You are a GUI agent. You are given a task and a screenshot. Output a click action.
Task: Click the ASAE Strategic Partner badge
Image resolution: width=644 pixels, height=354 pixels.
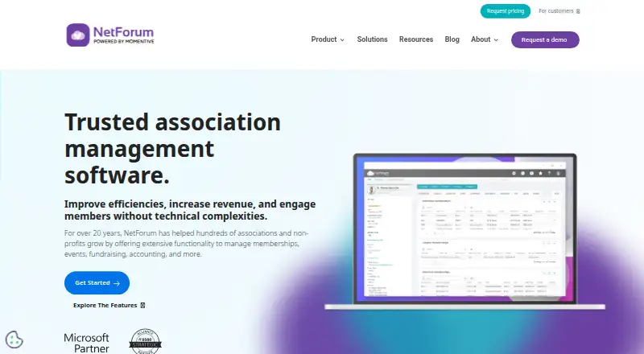146,341
